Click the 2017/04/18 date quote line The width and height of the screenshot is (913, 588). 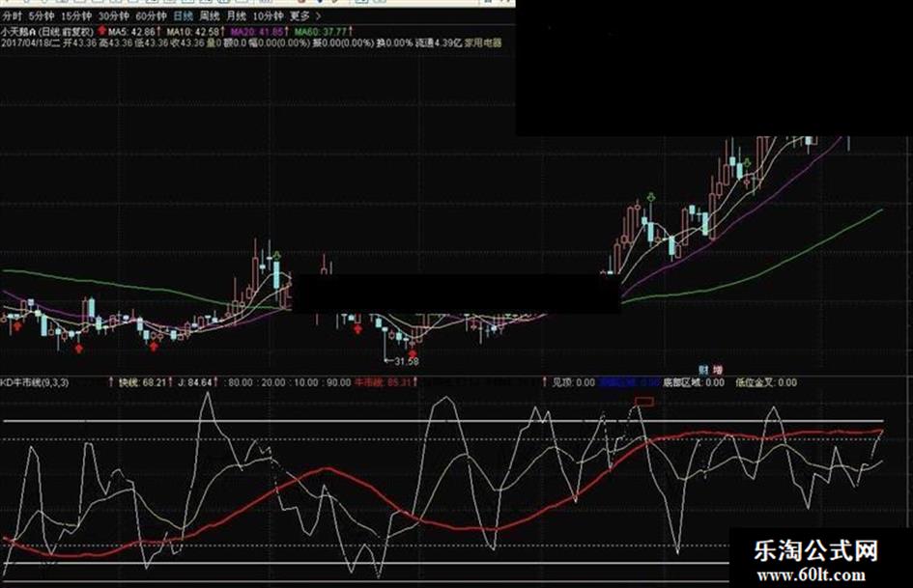pyautogui.click(x=251, y=42)
